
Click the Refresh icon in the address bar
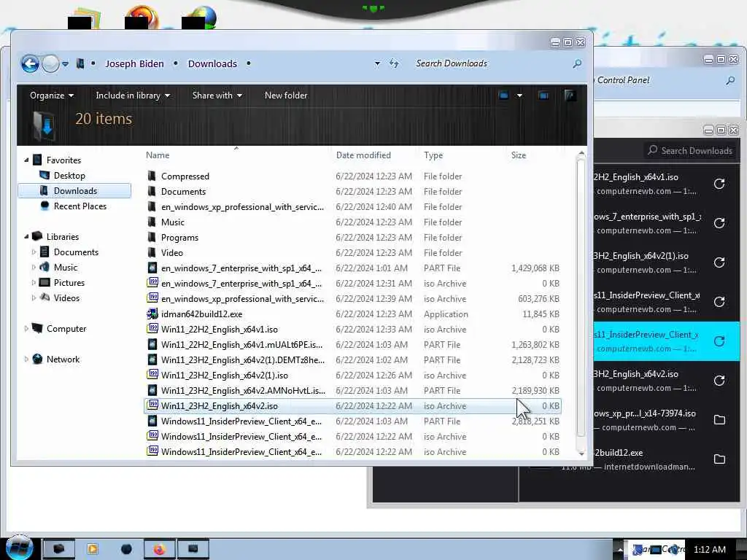[393, 63]
